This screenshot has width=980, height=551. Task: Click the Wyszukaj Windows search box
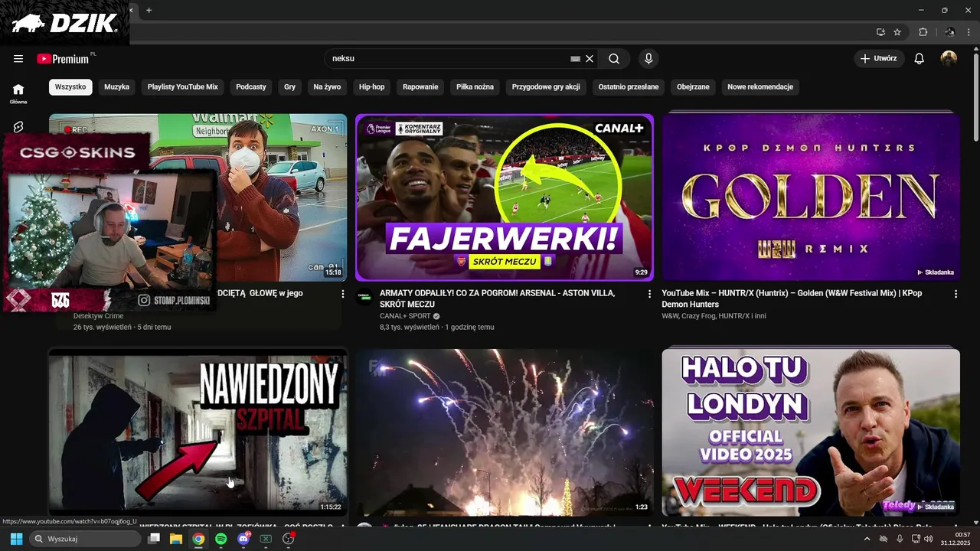coord(84,539)
